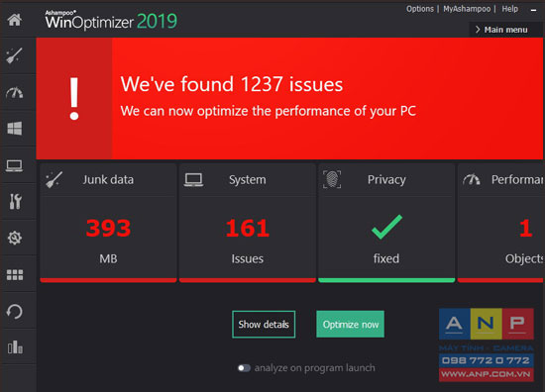Click the 'We can now optimize' subtitle text
The height and width of the screenshot is (392, 545).
point(268,111)
